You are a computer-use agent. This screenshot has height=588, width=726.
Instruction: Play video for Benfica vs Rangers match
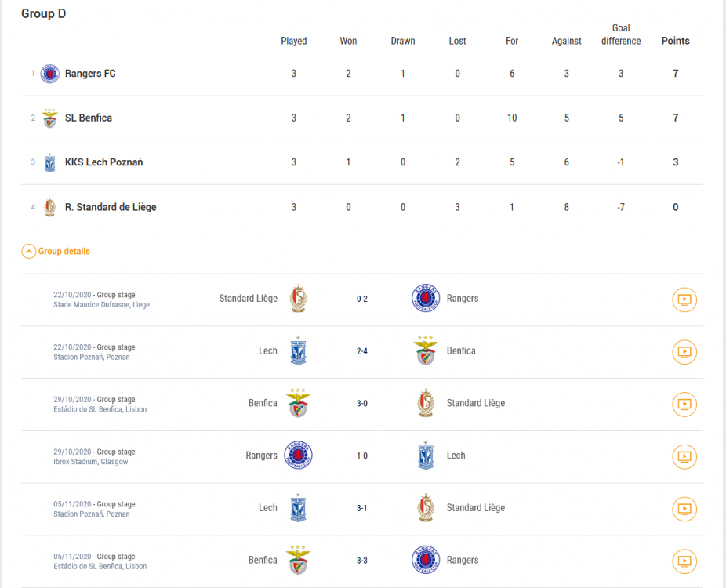tap(684, 561)
